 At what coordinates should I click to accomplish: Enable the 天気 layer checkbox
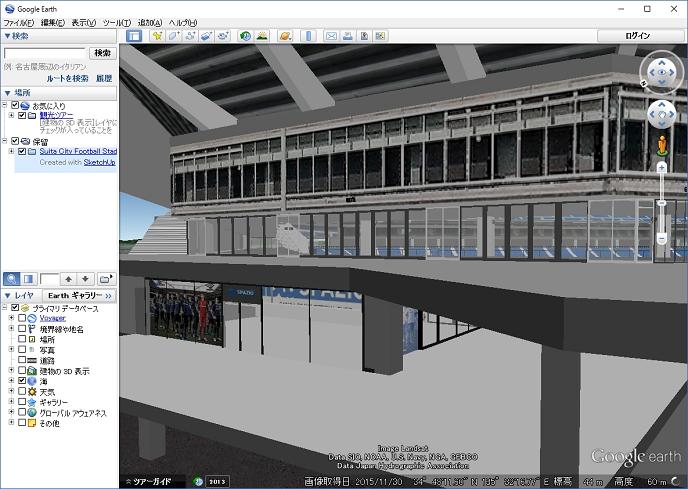(22, 391)
